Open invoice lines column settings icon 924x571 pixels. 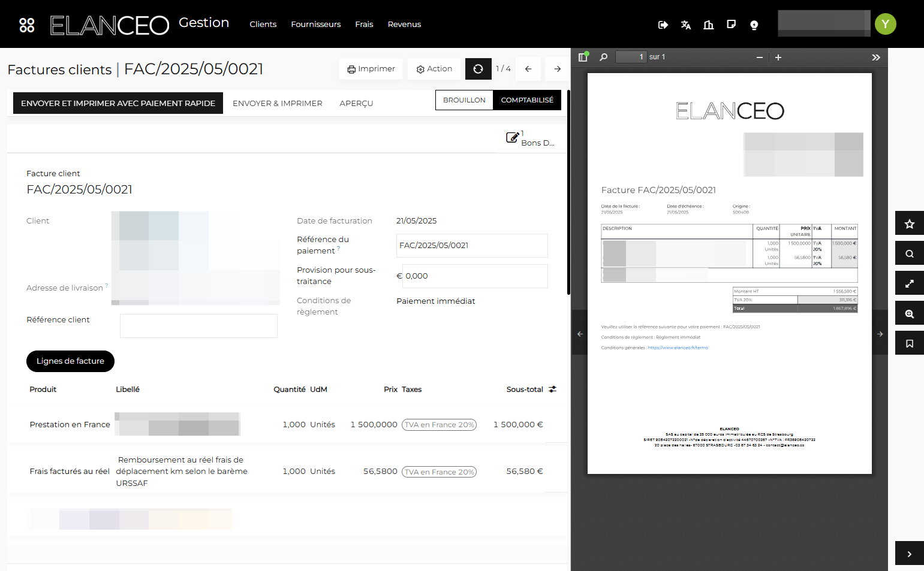553,389
